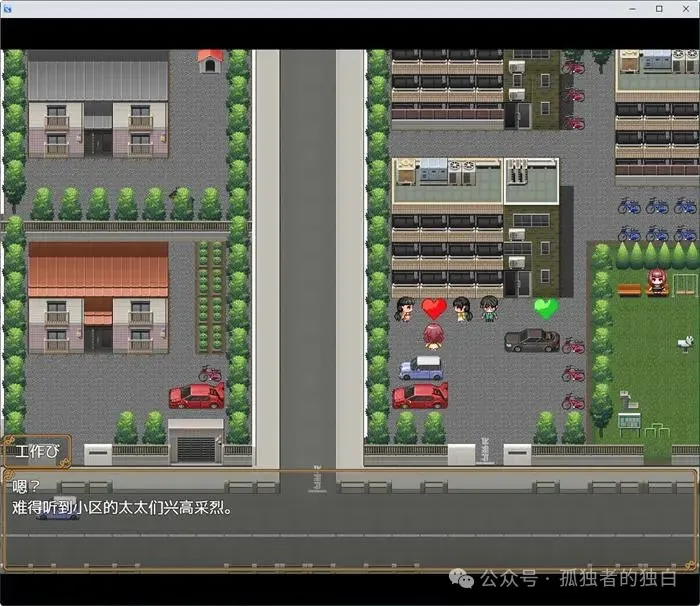
Task: Click the orange-roofed house entrance
Action: tap(98, 337)
